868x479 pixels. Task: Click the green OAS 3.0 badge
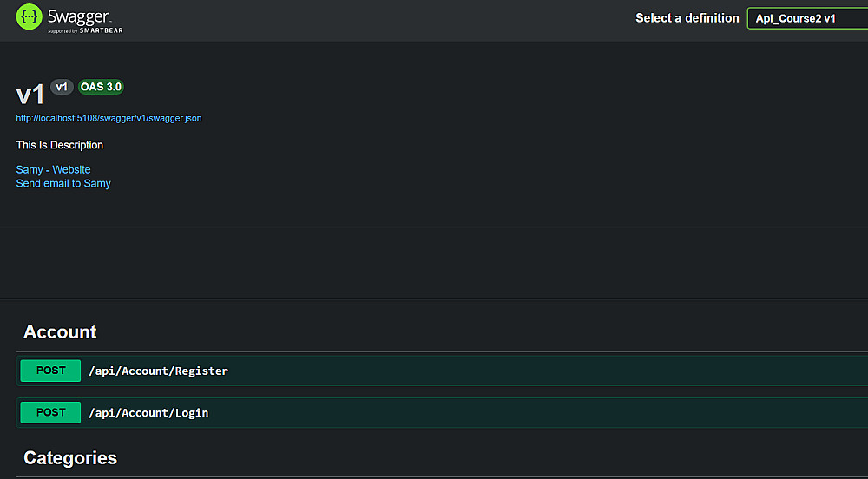[x=101, y=87]
